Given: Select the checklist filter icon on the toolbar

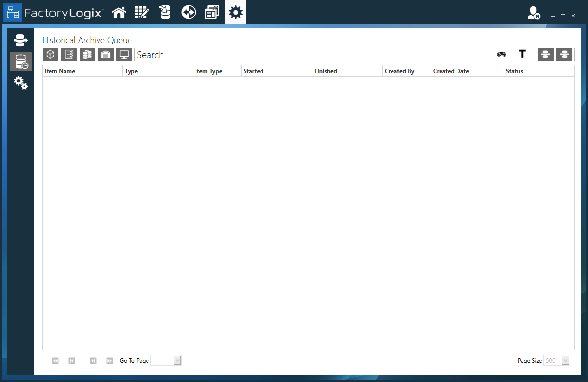Looking at the screenshot, I should [68, 54].
